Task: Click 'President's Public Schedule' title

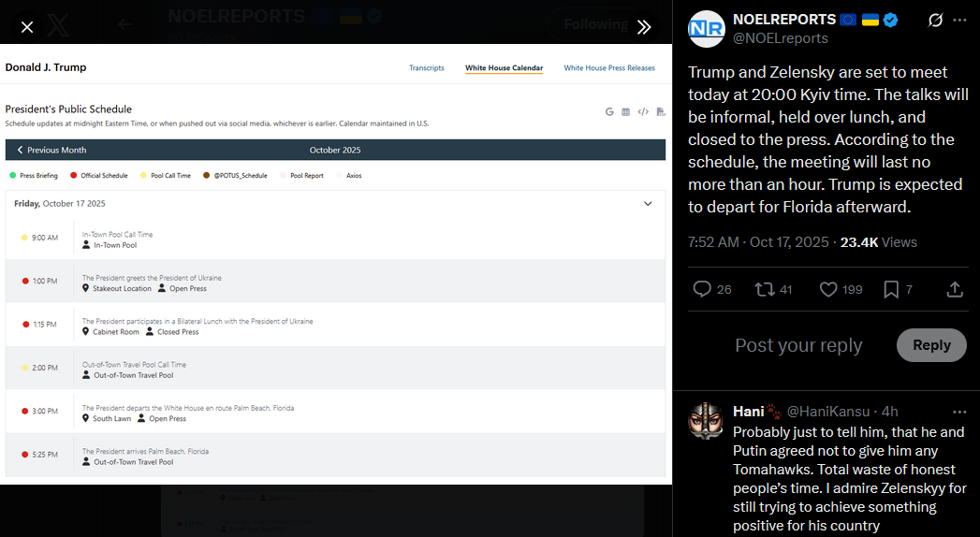Action: pyautogui.click(x=68, y=109)
